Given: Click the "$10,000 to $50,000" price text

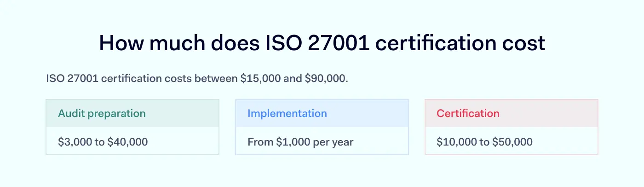Looking at the screenshot, I should (484, 142).
